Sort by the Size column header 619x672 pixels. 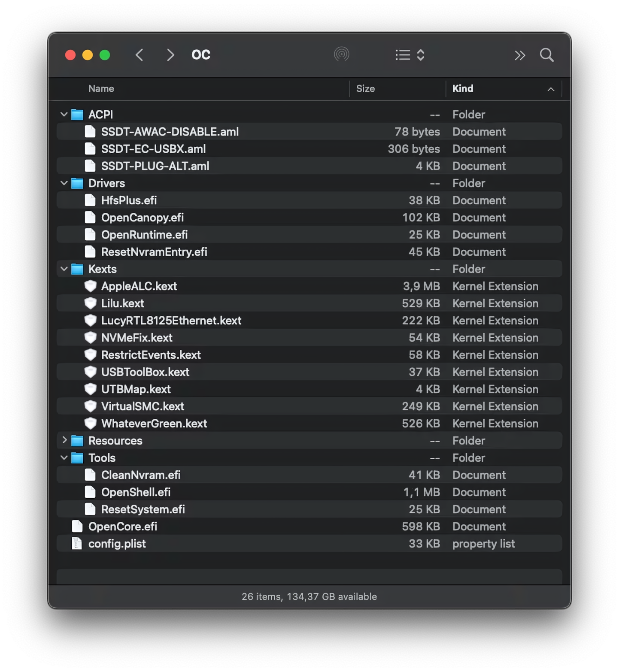(365, 89)
